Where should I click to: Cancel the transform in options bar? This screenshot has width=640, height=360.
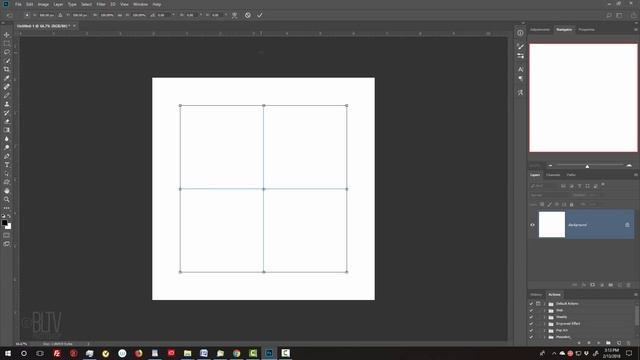[248, 15]
